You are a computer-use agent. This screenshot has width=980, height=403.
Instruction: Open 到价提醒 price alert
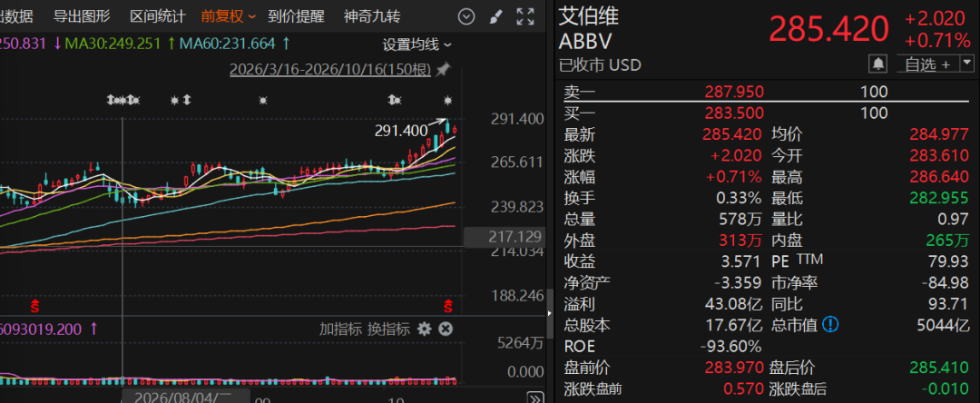click(296, 17)
